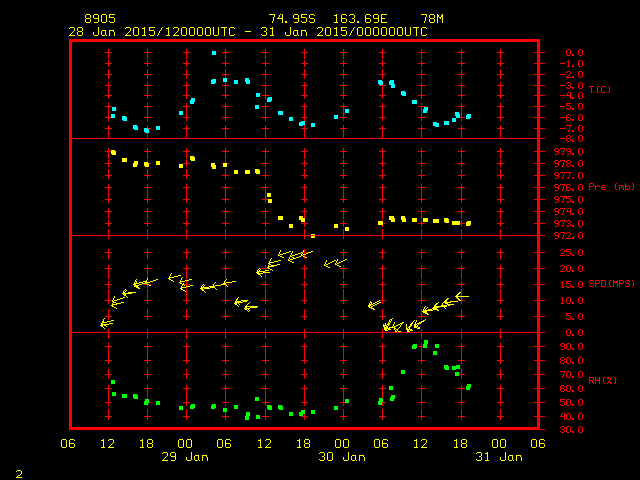640x480 pixels.
Task: Click pressure tick "976.0"
Action: pyautogui.click(x=569, y=188)
